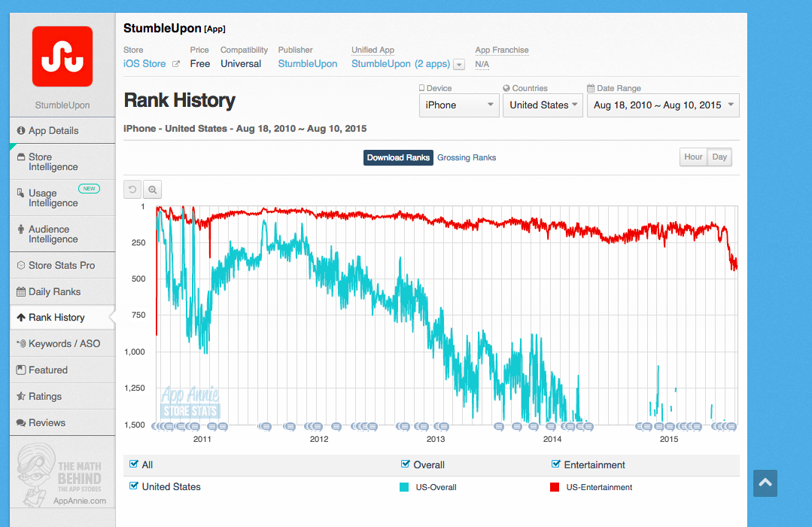Open Daily Ranks in sidebar
The width and height of the screenshot is (812, 527).
62,292
